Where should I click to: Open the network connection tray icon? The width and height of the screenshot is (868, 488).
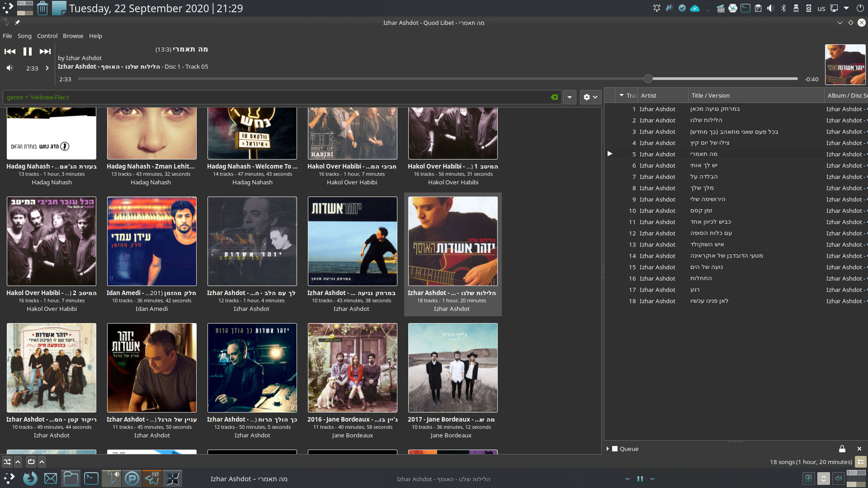(834, 8)
